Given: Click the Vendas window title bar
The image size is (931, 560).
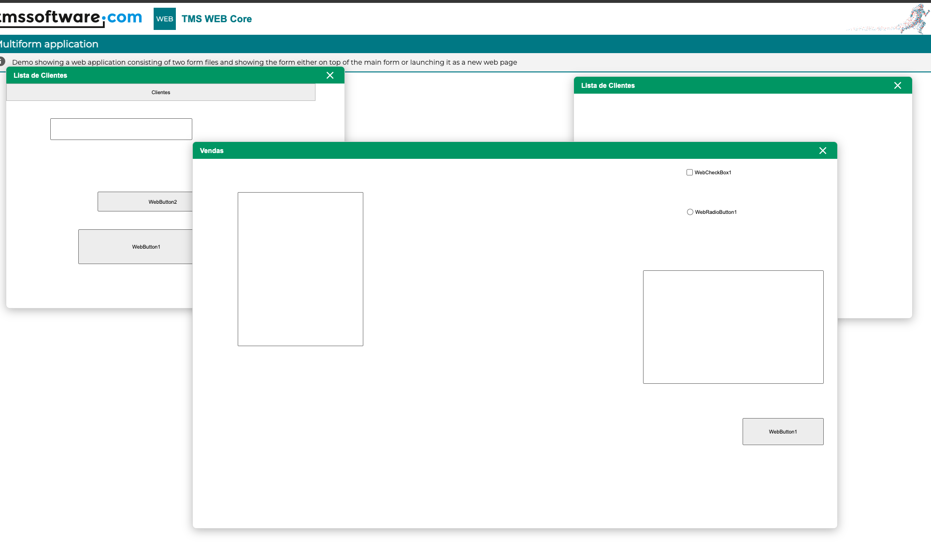Looking at the screenshot, I should coord(483,151).
